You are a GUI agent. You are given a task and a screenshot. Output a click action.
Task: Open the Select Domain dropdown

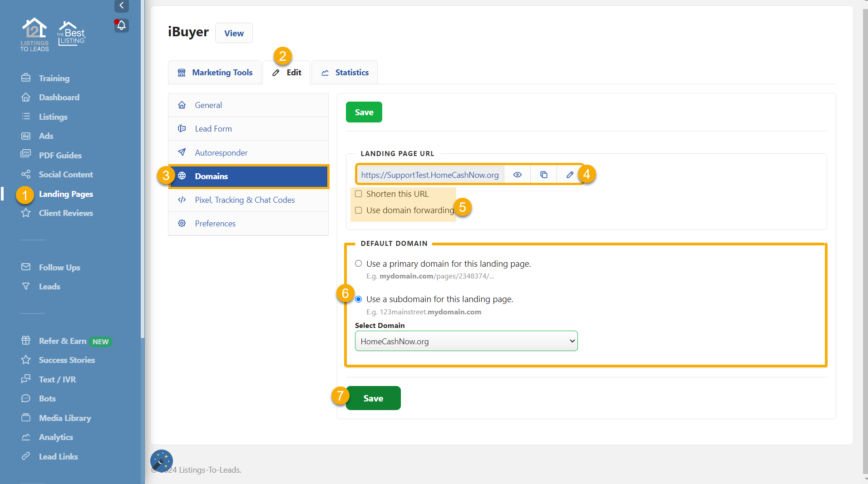pyautogui.click(x=466, y=341)
